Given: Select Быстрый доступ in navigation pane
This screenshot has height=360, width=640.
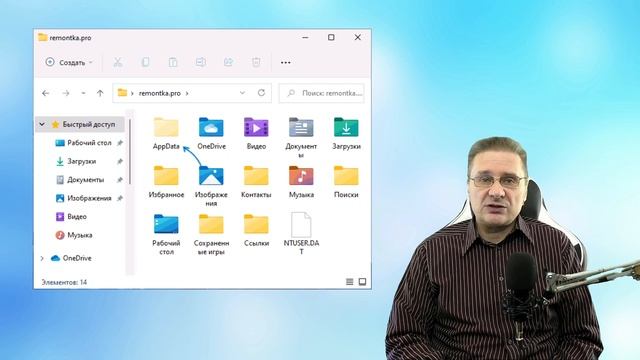Looking at the screenshot, I should [80, 124].
